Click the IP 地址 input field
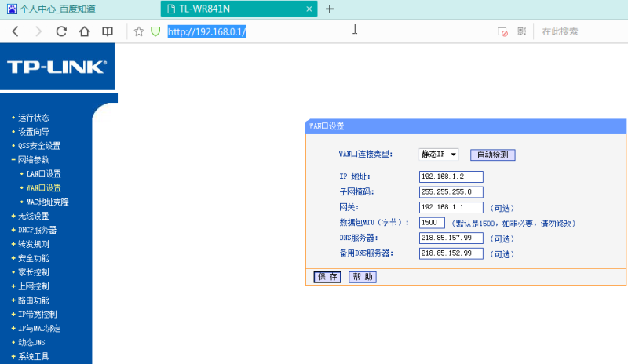 pos(451,177)
